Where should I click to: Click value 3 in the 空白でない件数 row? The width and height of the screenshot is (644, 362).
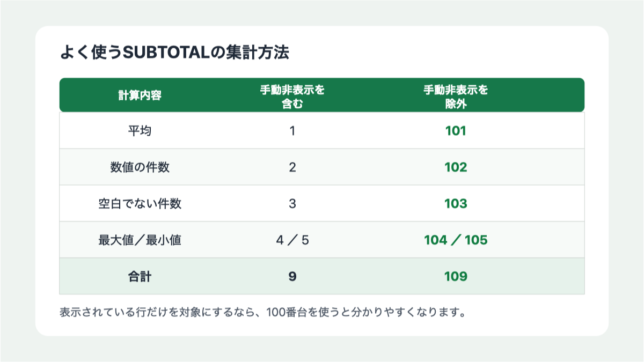[x=292, y=203]
